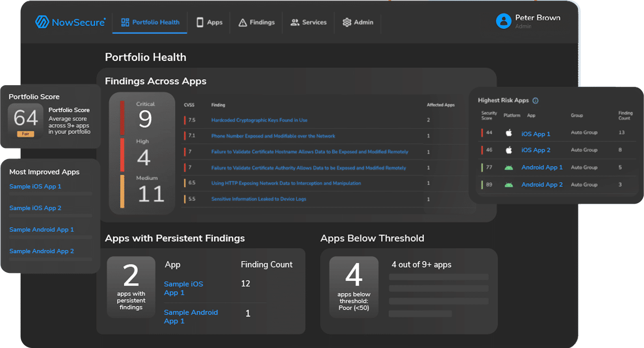Click the Portfolio Score 64 tile
This screenshot has height=348, width=644.
click(x=26, y=121)
